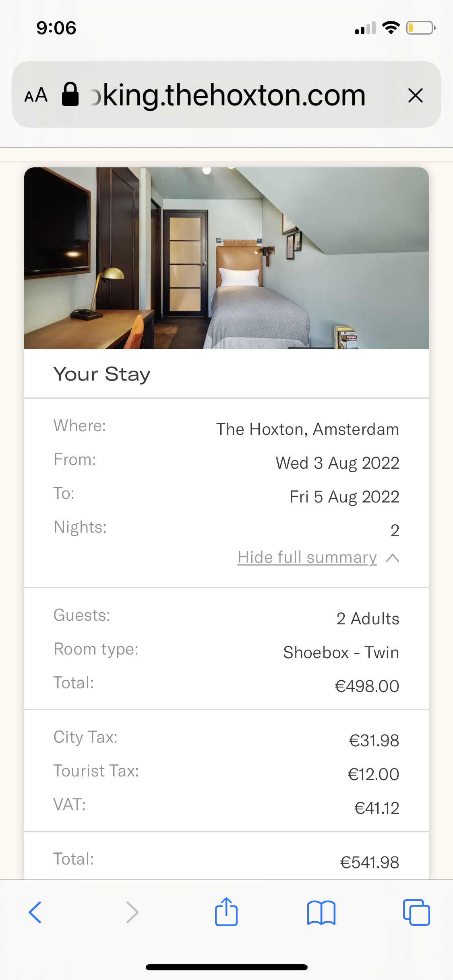453x980 pixels.
Task: Tap the 9:06 status bar clock
Action: 56,28
